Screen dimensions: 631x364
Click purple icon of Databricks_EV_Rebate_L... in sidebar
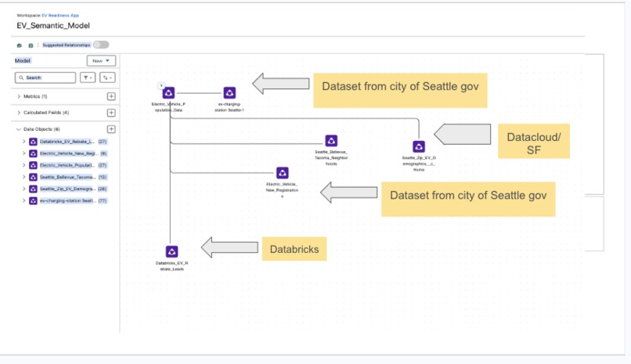pyautogui.click(x=34, y=142)
